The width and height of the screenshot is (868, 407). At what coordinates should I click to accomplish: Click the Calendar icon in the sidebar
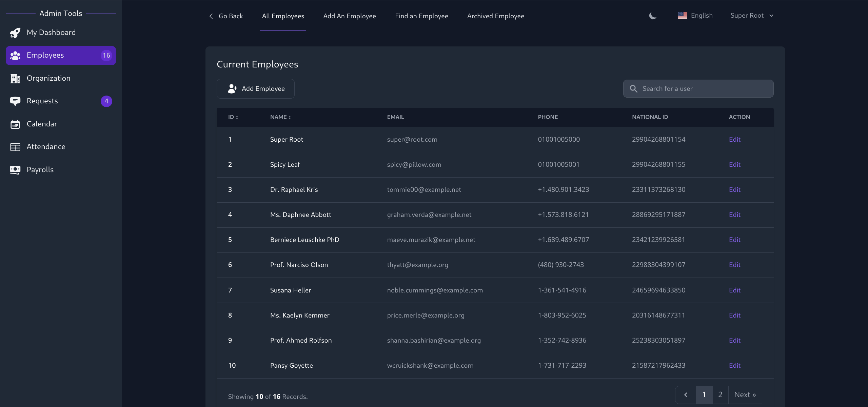(x=15, y=124)
